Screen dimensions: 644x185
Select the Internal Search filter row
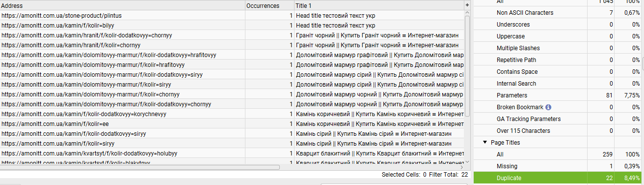point(559,84)
